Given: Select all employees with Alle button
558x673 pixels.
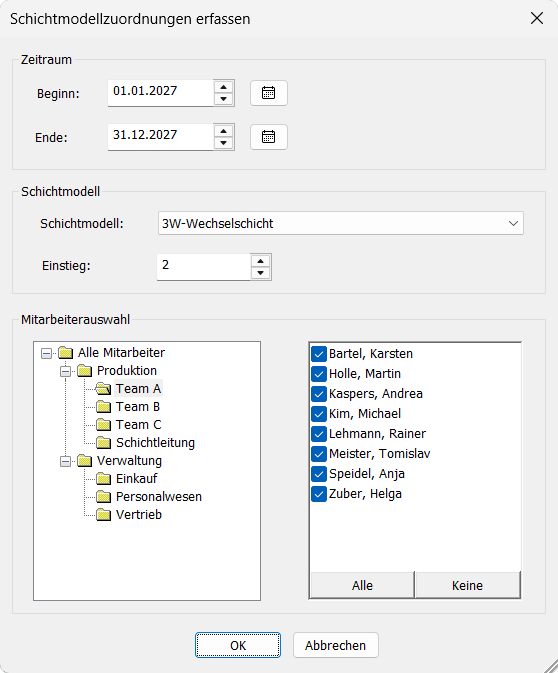Looking at the screenshot, I should pos(362,585).
